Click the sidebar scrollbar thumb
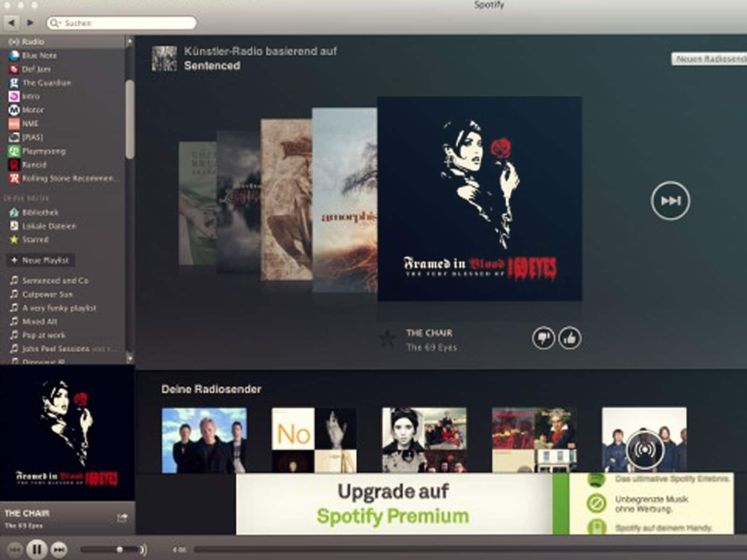 point(130,119)
